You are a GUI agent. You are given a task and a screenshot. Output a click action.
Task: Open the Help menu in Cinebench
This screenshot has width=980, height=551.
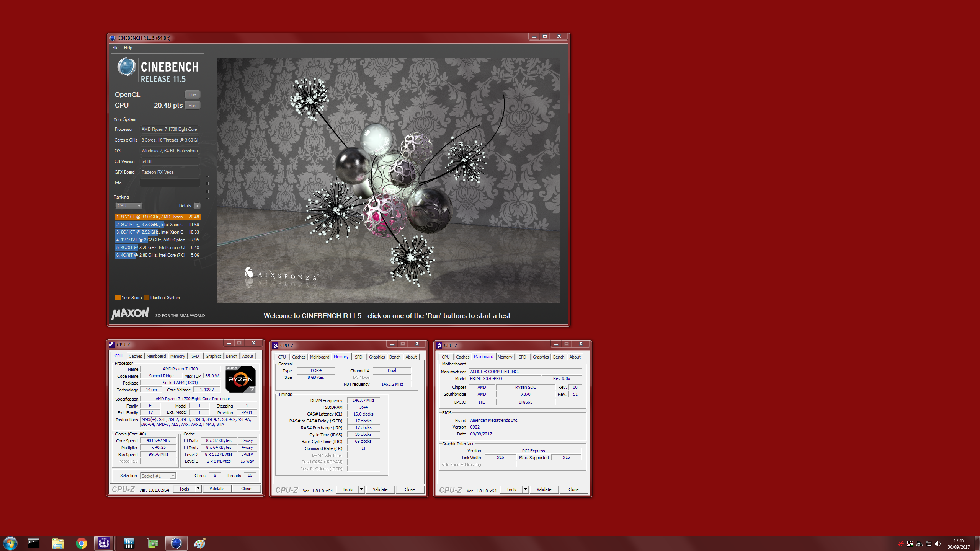(x=128, y=48)
